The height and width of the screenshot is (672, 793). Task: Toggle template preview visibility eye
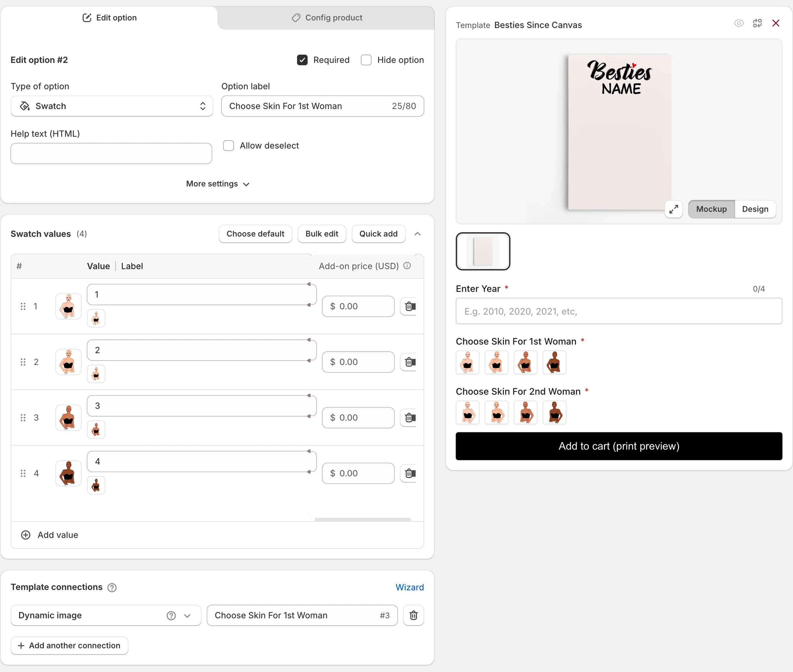[x=738, y=23]
